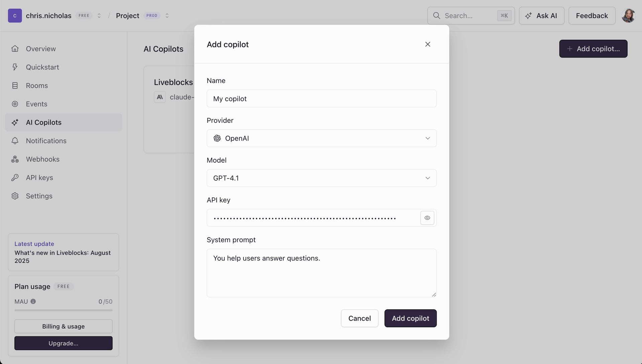The image size is (642, 364).
Task: Open the Settings gear icon
Action: [x=15, y=196]
